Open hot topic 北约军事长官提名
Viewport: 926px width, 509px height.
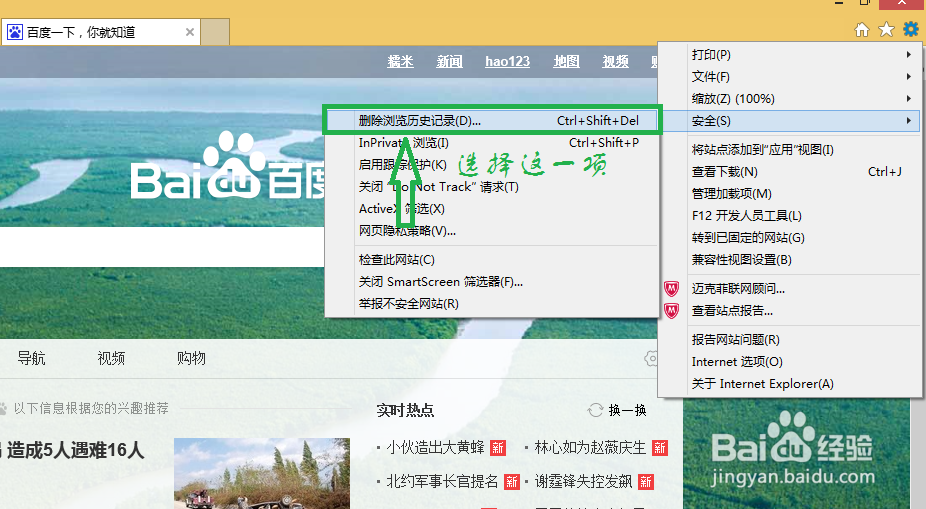point(442,481)
